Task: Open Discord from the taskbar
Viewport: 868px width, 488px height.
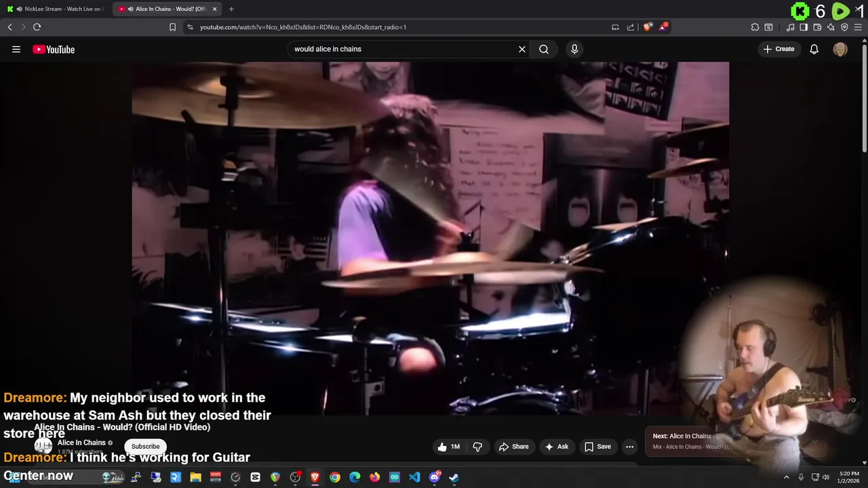Action: coord(435,477)
